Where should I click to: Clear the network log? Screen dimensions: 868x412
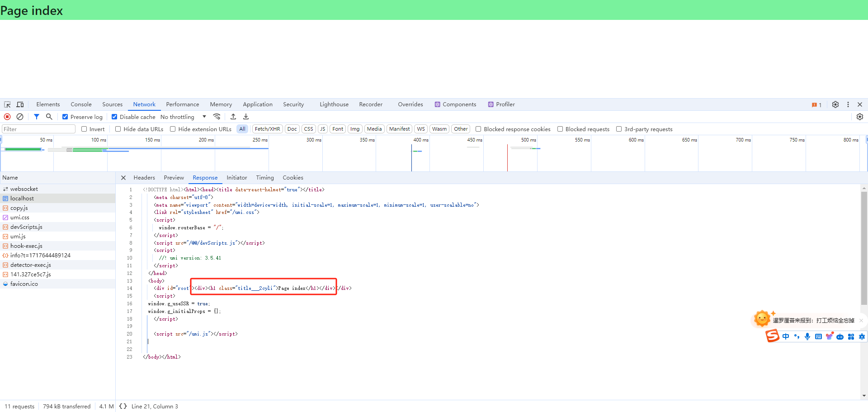click(x=20, y=117)
